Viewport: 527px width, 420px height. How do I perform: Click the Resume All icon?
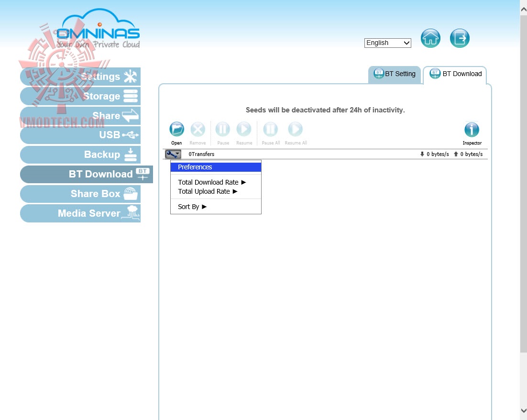click(296, 130)
